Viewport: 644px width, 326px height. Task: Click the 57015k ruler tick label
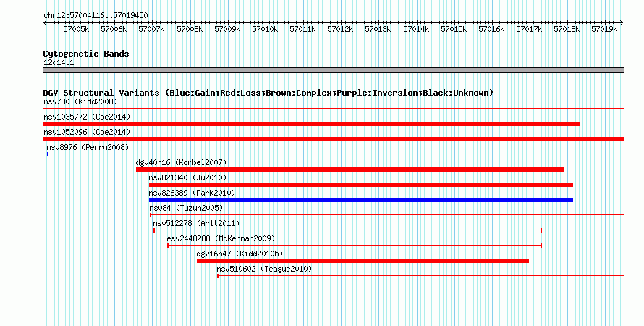click(454, 29)
